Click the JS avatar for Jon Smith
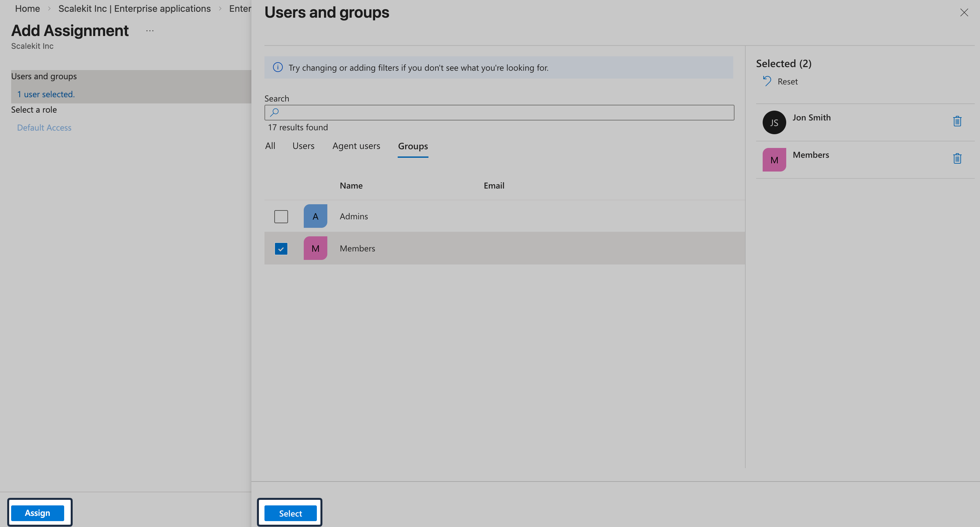This screenshot has width=980, height=527. click(x=774, y=122)
